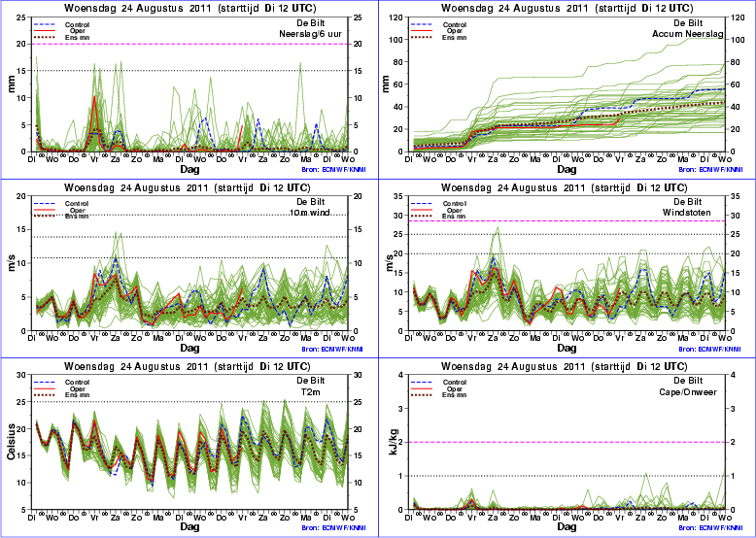The image size is (756, 538).
Task: Click the 'Dag' axis label under Neerslag/6 uur chart
Action: pos(189,170)
